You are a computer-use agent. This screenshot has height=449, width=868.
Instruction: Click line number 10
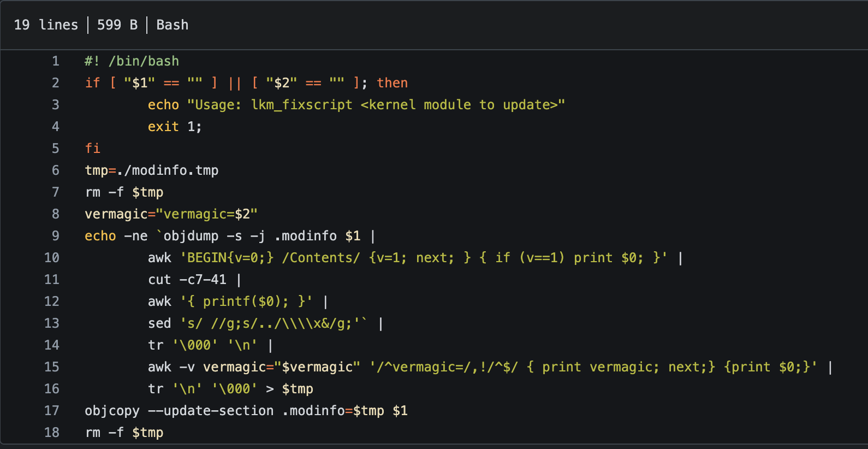52,258
